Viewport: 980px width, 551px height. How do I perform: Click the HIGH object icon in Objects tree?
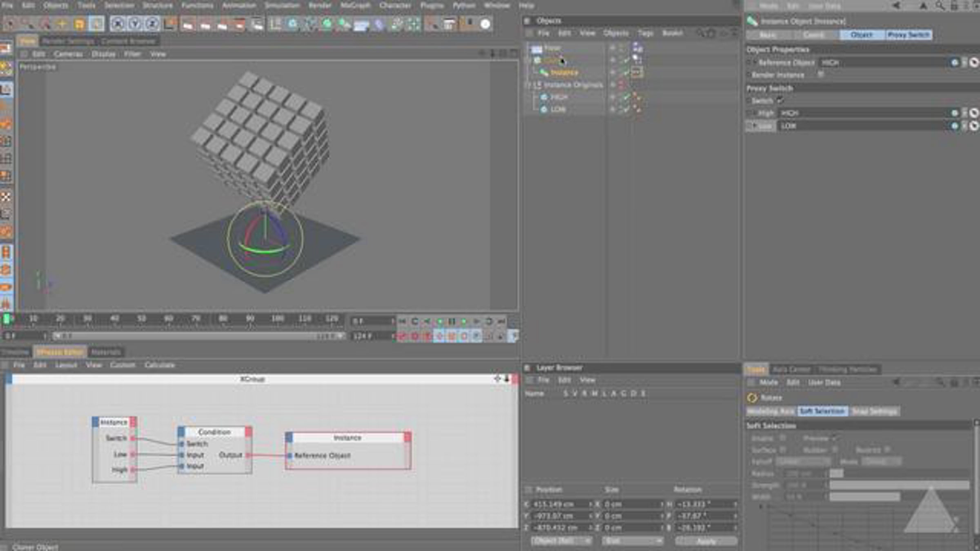pos(544,97)
